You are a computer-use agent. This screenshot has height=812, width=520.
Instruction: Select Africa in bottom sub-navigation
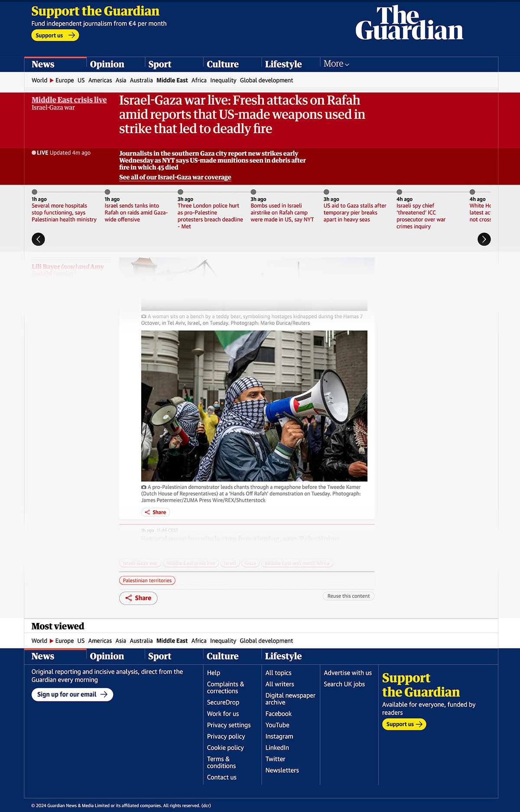pos(199,641)
